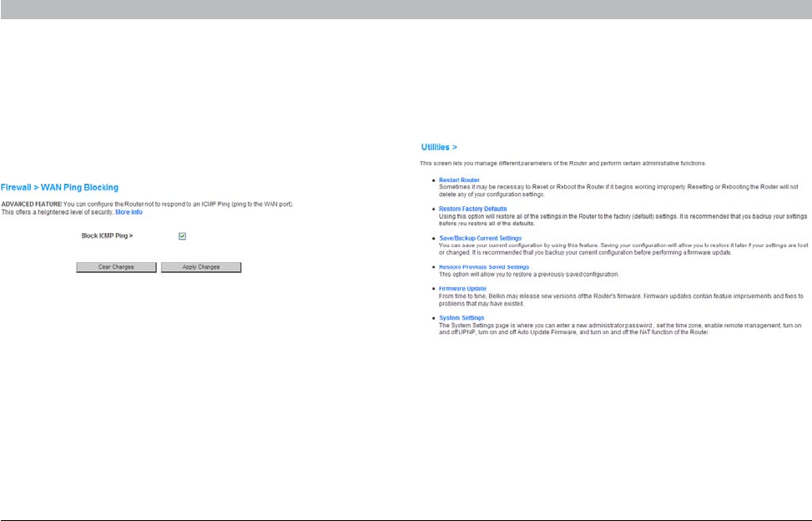Click the ADVANCED FEATURE! text
The height and width of the screenshot is (521, 812).
(32, 205)
